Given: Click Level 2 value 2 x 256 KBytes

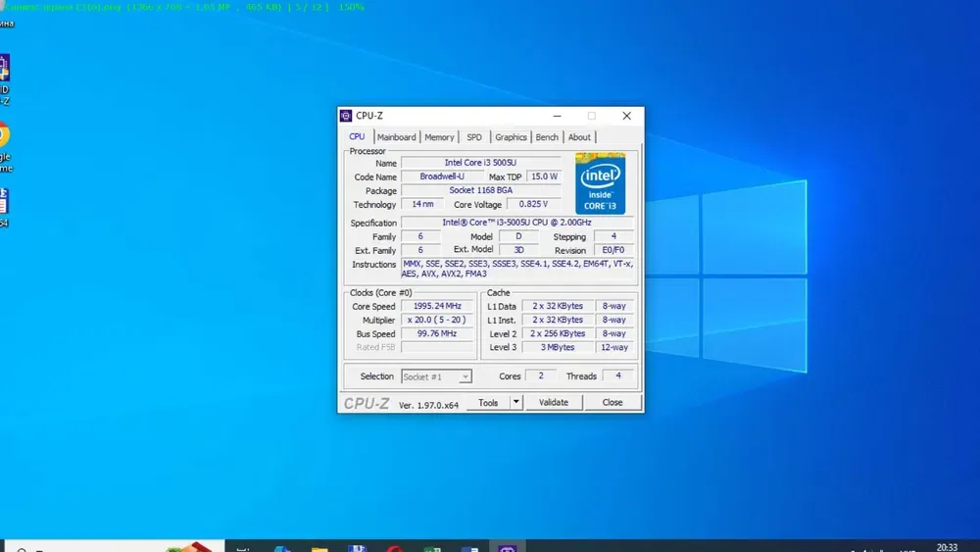Looking at the screenshot, I should (558, 333).
